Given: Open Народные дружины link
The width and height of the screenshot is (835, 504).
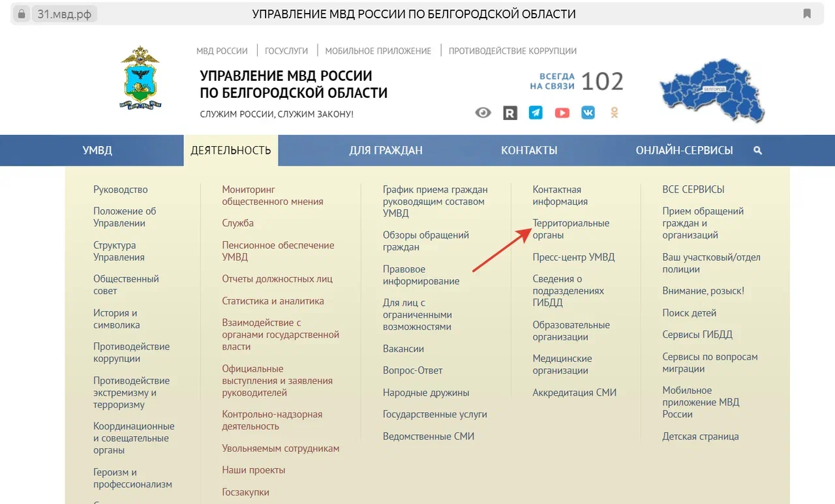Looking at the screenshot, I should pos(426,393).
